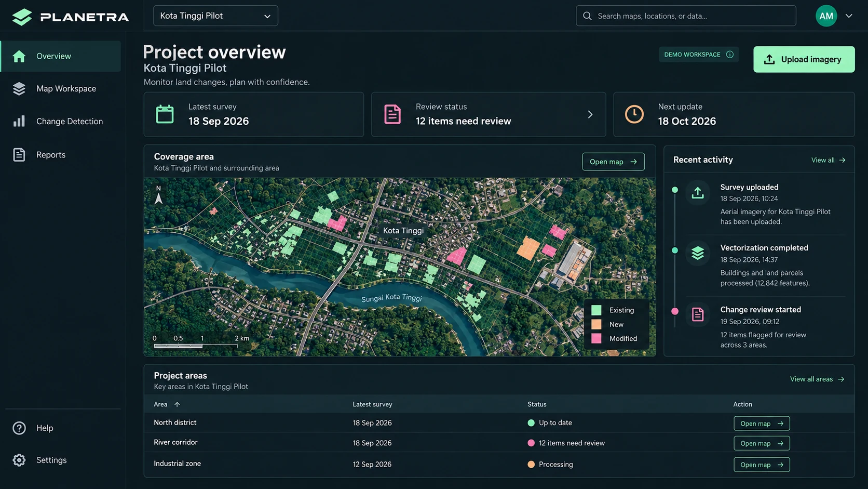
Task: Click the Demo Workspace badge
Action: click(x=699, y=55)
